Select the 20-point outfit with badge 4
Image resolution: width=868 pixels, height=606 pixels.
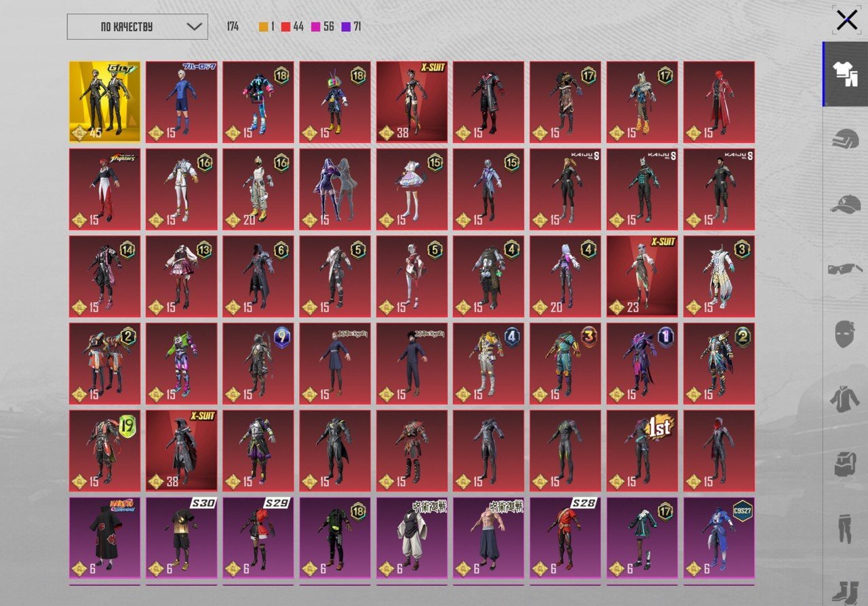(x=565, y=276)
